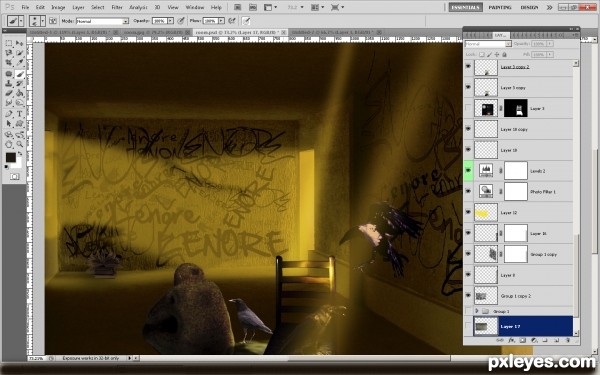Viewport: 600px width, 375px height.
Task: Hide the Photo Filter 1 layer
Action: (468, 191)
